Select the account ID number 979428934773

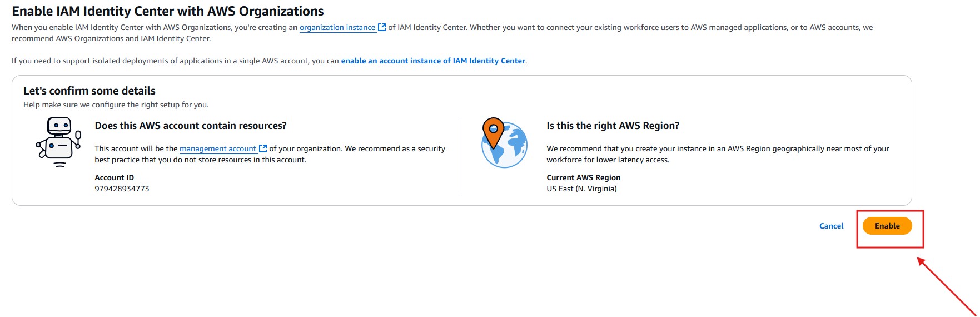coord(122,189)
